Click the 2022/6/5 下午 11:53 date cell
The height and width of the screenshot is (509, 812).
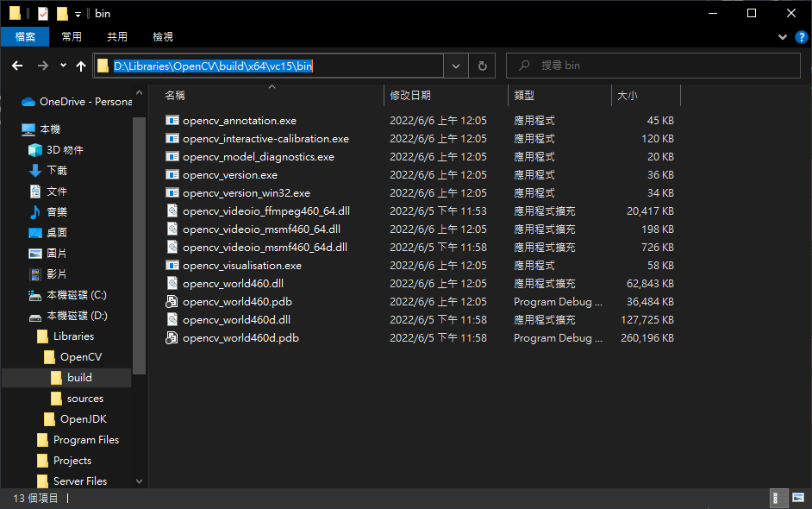coord(438,211)
